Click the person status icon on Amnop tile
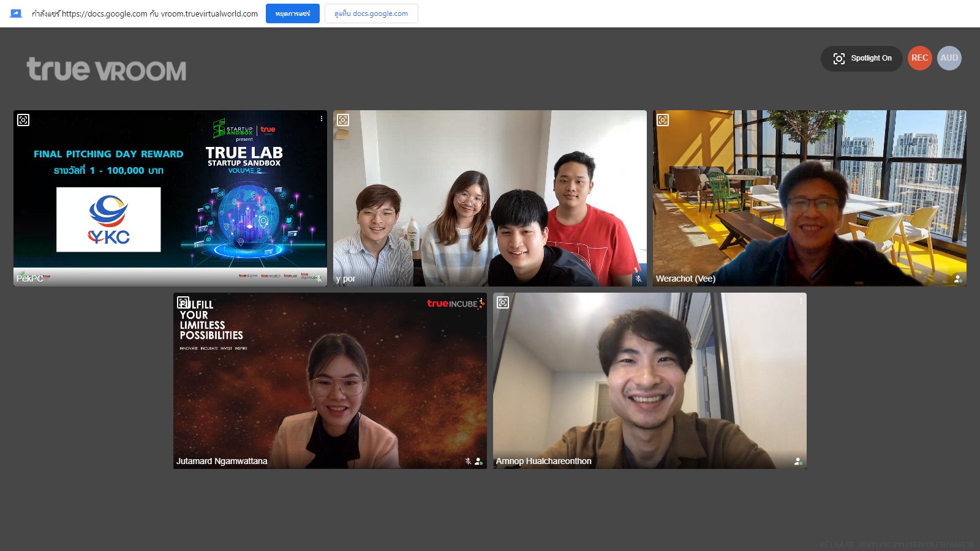 tap(798, 461)
